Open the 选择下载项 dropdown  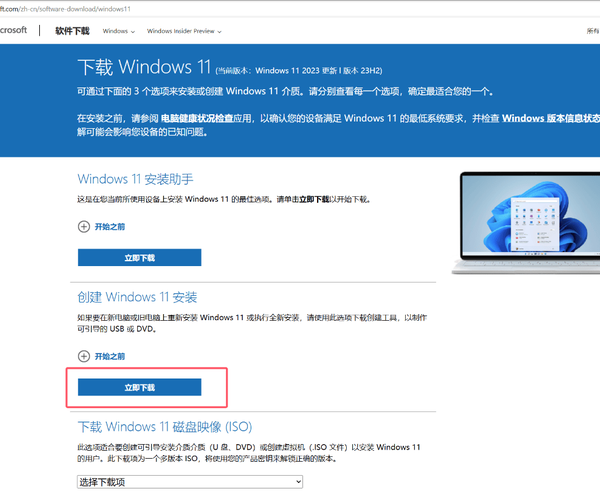(190, 482)
